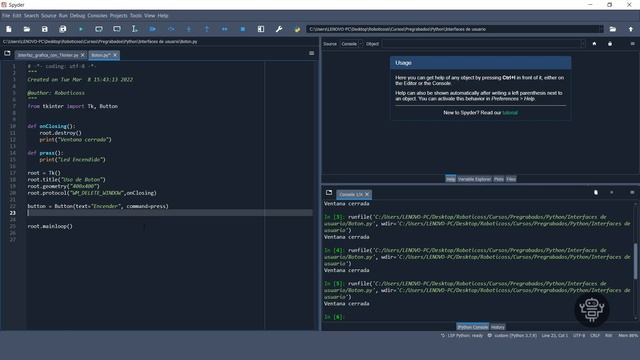Open the Run menu
The width and height of the screenshot is (640, 360).
pyautogui.click(x=63, y=16)
